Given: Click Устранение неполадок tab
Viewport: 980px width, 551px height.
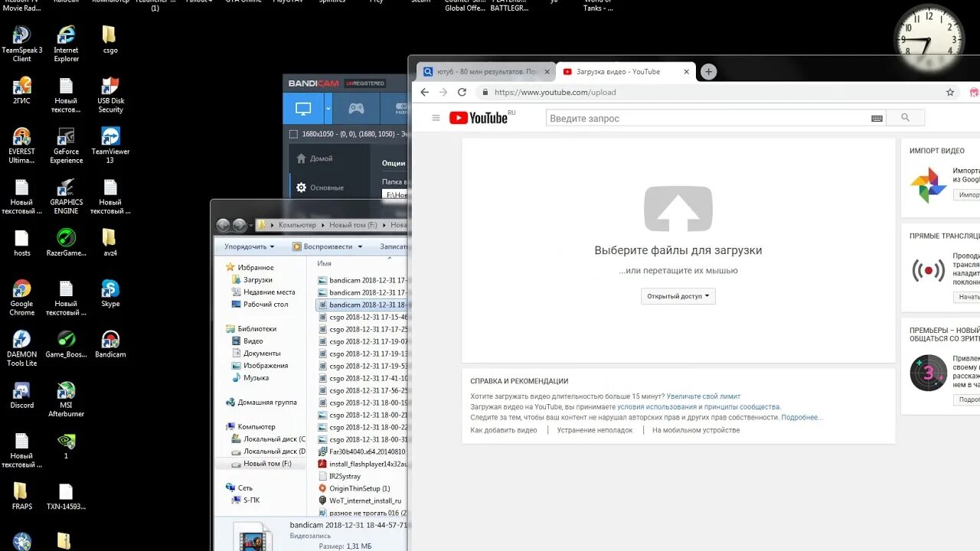Looking at the screenshot, I should click(x=595, y=430).
